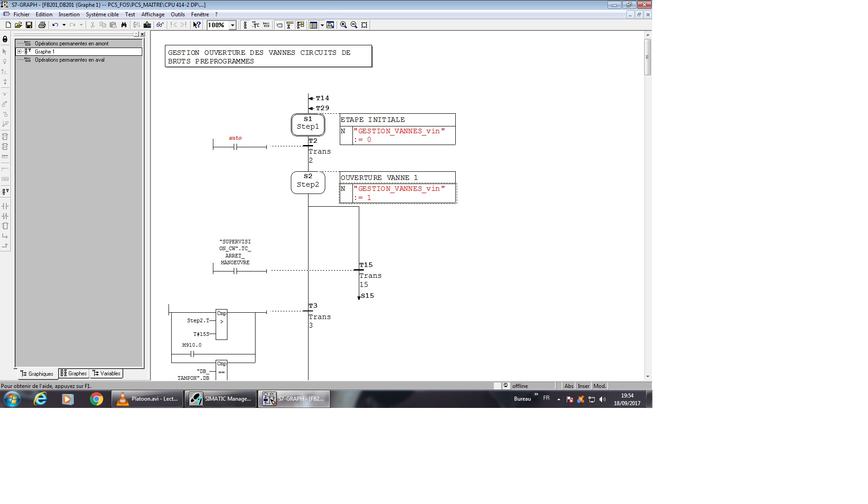
Task: Switch to the Variables tab
Action: point(106,373)
